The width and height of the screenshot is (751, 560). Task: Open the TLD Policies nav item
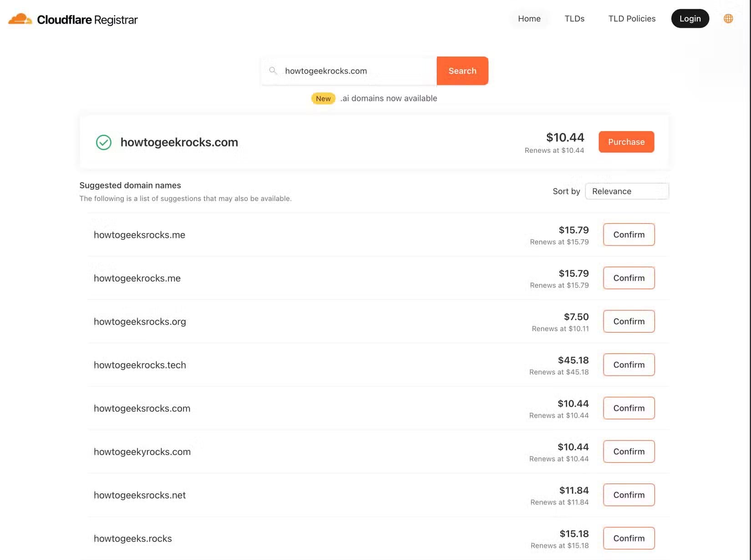point(632,19)
